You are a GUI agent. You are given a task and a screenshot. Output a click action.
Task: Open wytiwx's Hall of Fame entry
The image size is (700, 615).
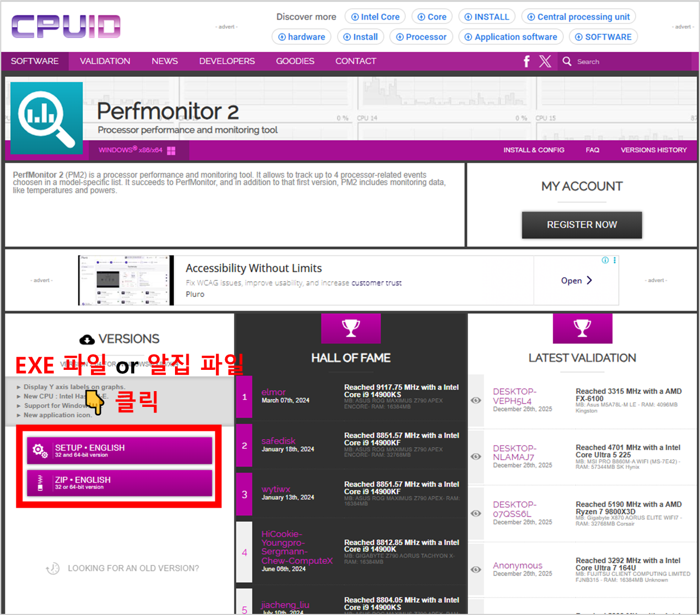[276, 489]
